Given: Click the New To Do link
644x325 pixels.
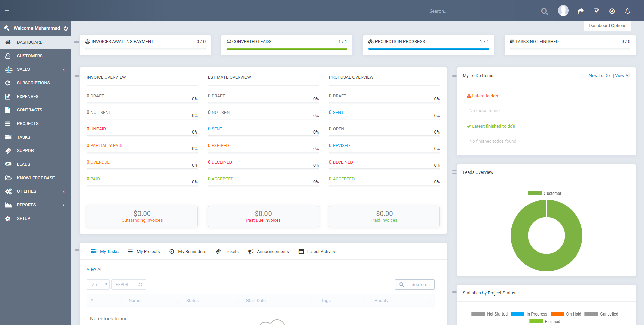Looking at the screenshot, I should pos(599,76).
